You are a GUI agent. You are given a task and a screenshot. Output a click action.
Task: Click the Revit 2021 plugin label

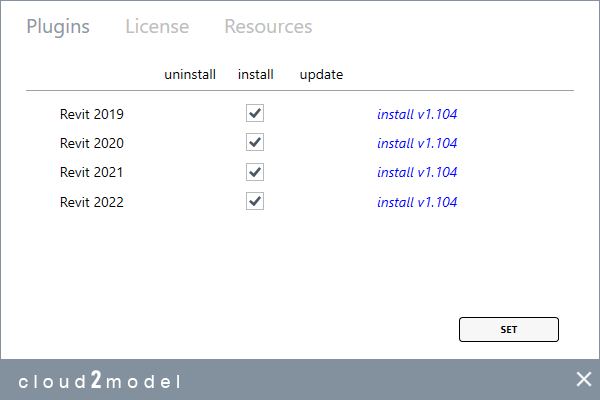tap(92, 172)
